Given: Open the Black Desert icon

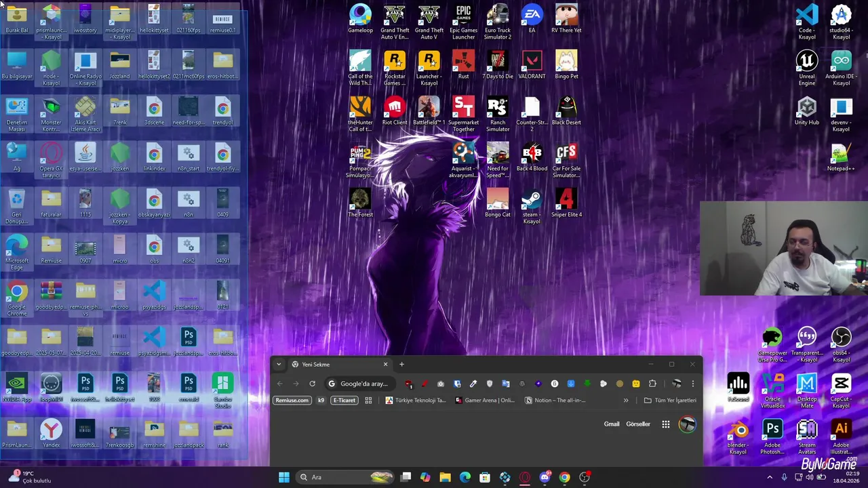Looking at the screenshot, I should (x=566, y=111).
